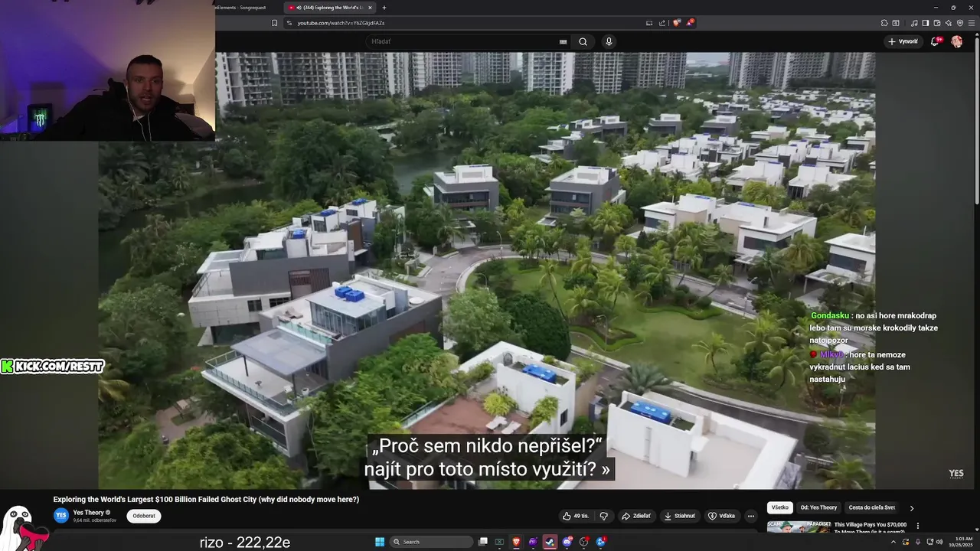
Task: Toggle the browser sidebar panel icon
Action: click(x=926, y=23)
